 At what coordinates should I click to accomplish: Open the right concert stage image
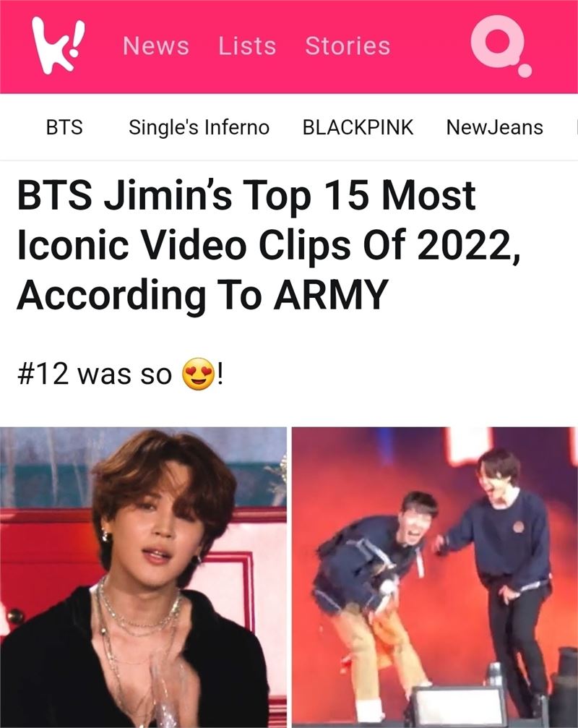pyautogui.click(x=435, y=577)
